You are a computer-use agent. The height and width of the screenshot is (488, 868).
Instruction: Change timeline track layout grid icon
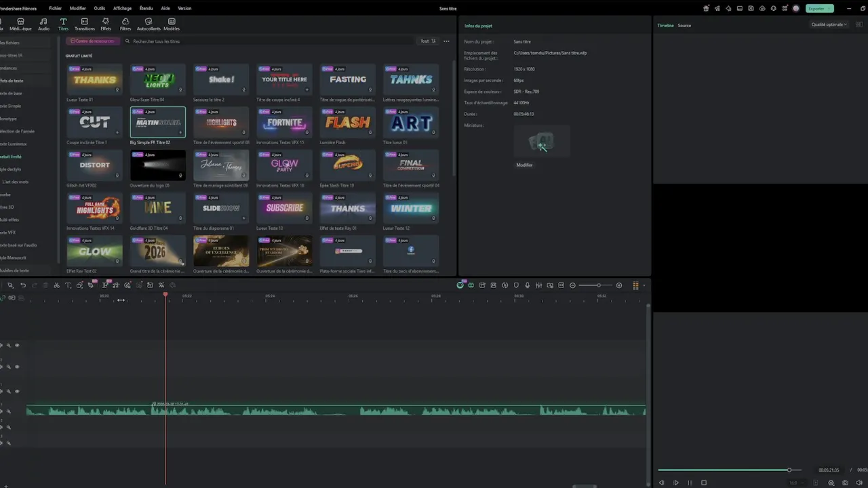tap(635, 285)
